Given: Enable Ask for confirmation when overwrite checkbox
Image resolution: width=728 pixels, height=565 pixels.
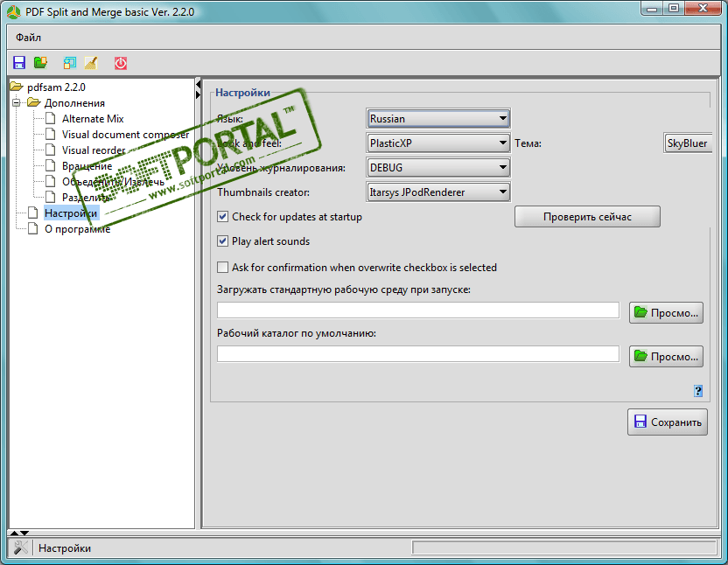Looking at the screenshot, I should pyautogui.click(x=223, y=268).
